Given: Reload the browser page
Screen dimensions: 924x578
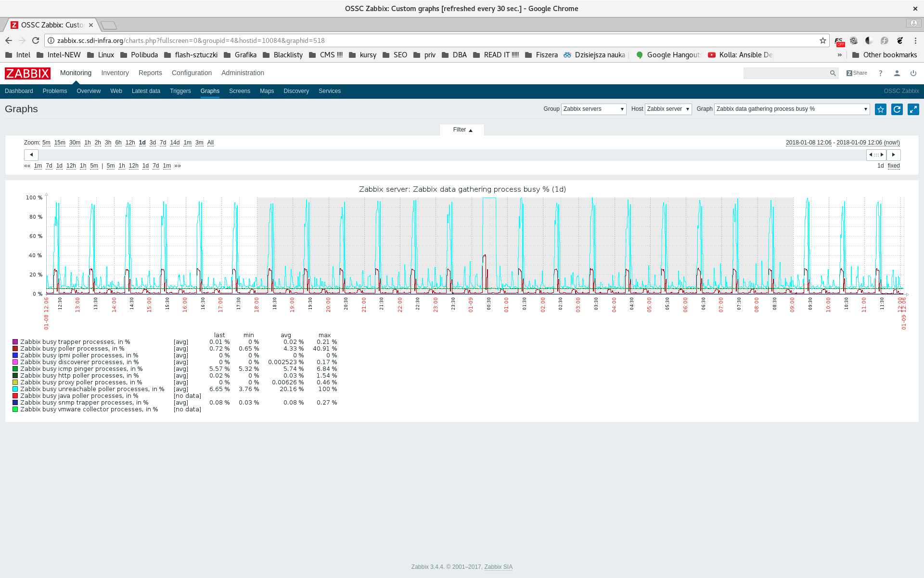Looking at the screenshot, I should pyautogui.click(x=36, y=40).
